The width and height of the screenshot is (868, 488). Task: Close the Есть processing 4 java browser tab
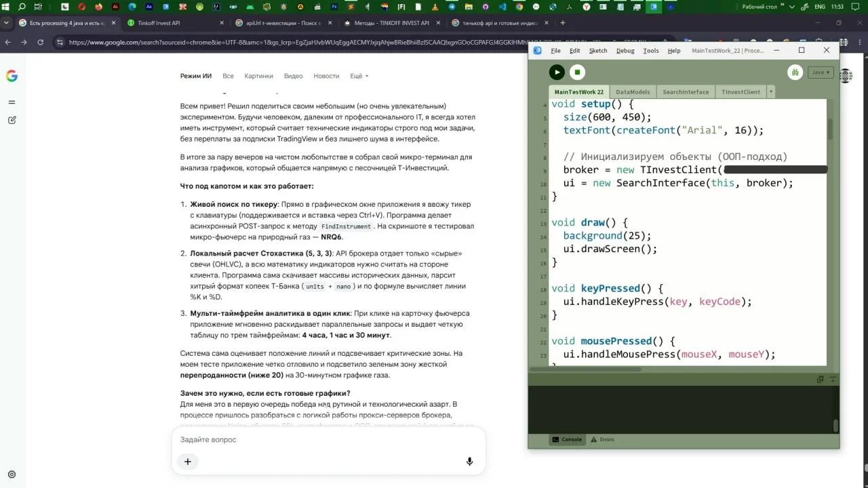113,22
